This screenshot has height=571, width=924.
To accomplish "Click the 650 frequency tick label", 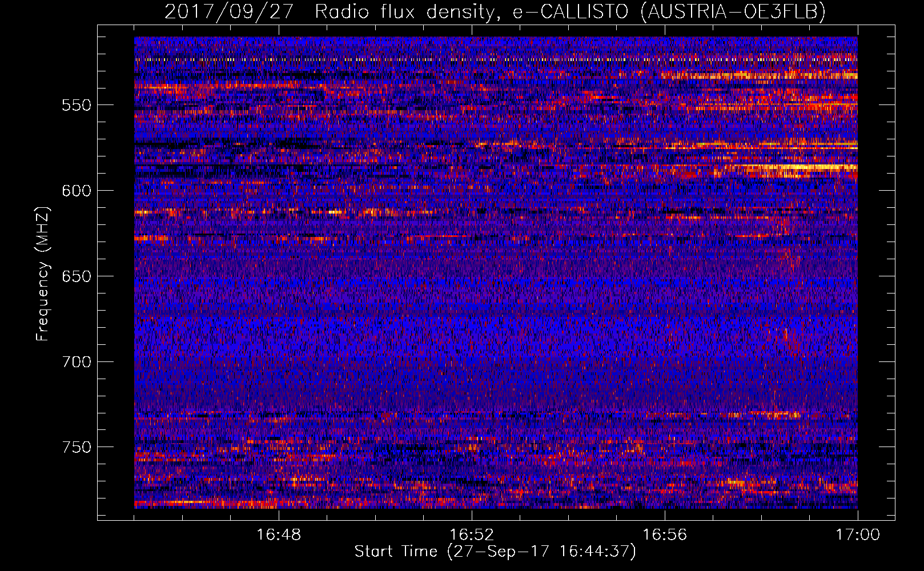I will click(x=76, y=276).
